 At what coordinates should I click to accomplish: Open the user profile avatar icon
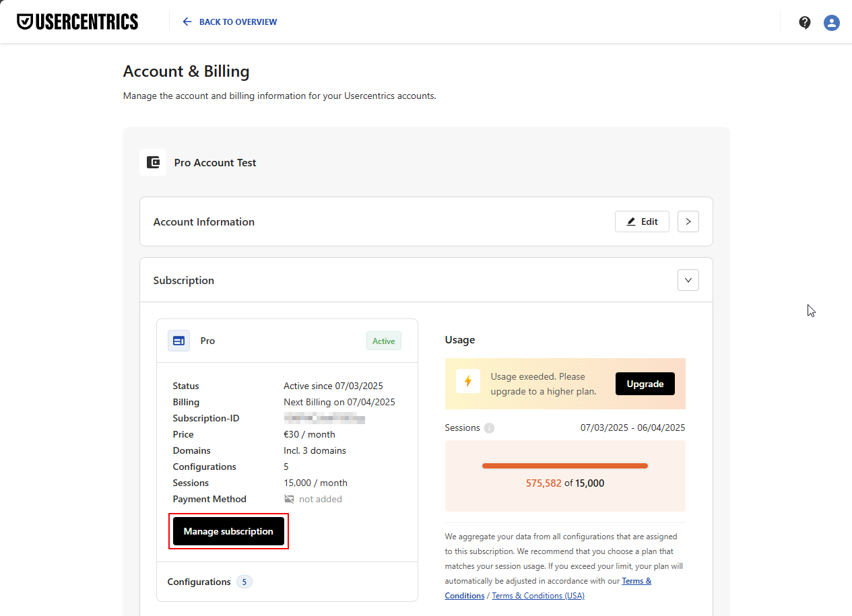[832, 22]
